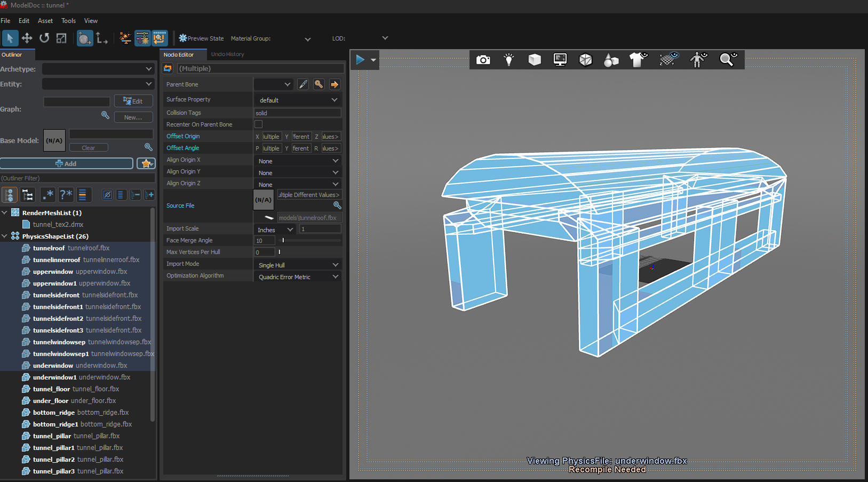Collapse the PhysicsShapeList tree node
This screenshot has width=868, height=482.
[5, 236]
